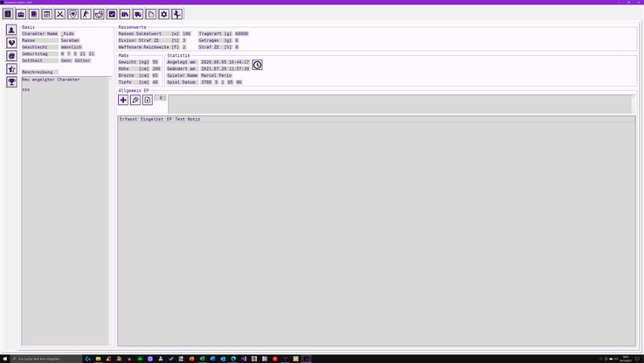Screen dimensions: 644x363
Task: Open the books library toolbar icon
Action: (125, 14)
